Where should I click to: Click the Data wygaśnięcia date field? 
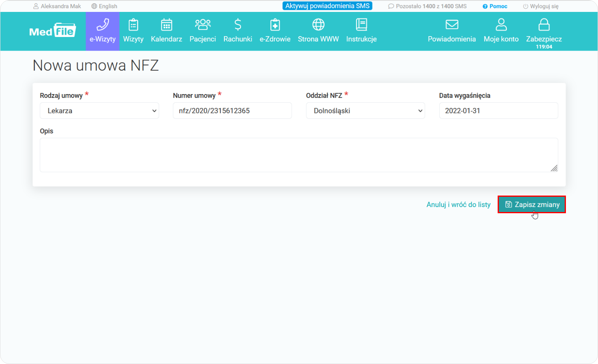498,111
